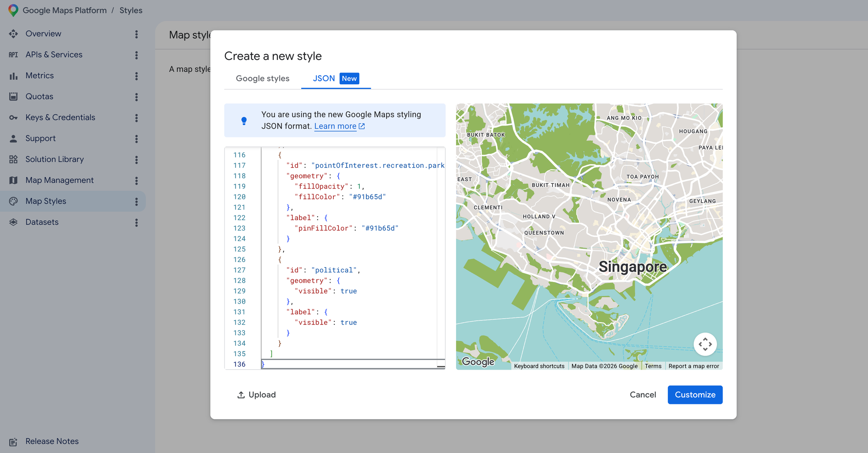This screenshot has height=453, width=868.
Task: Click the upload arrow icon
Action: (241, 395)
